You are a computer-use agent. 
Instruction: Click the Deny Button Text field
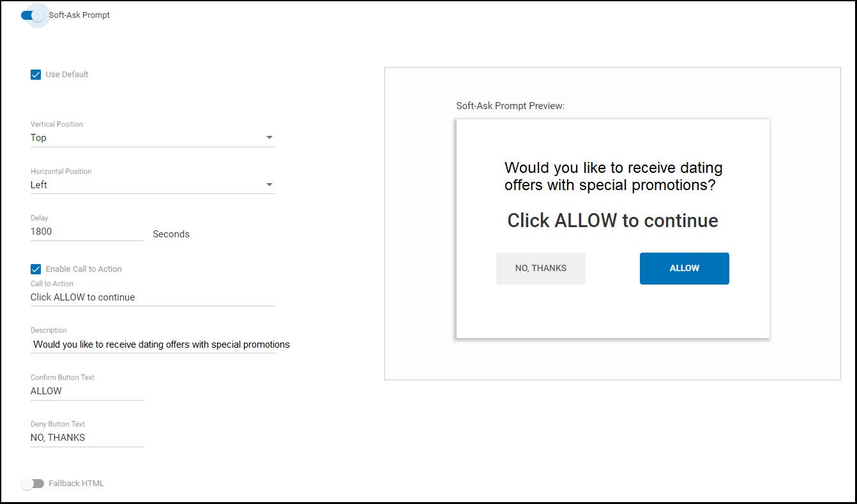[87, 438]
